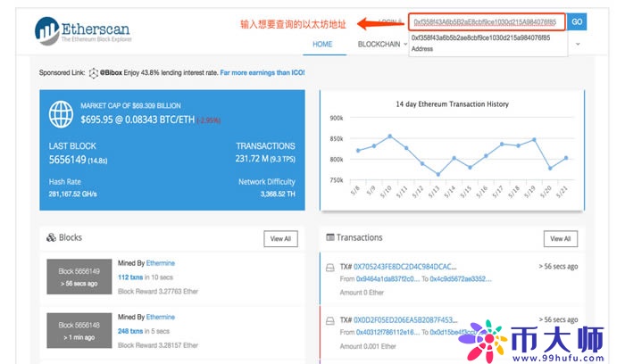Image resolution: width=625 pixels, height=364 pixels.
Task: Open transaction 0X0D2F05ED206EA5B2087F453
Action: point(405,319)
